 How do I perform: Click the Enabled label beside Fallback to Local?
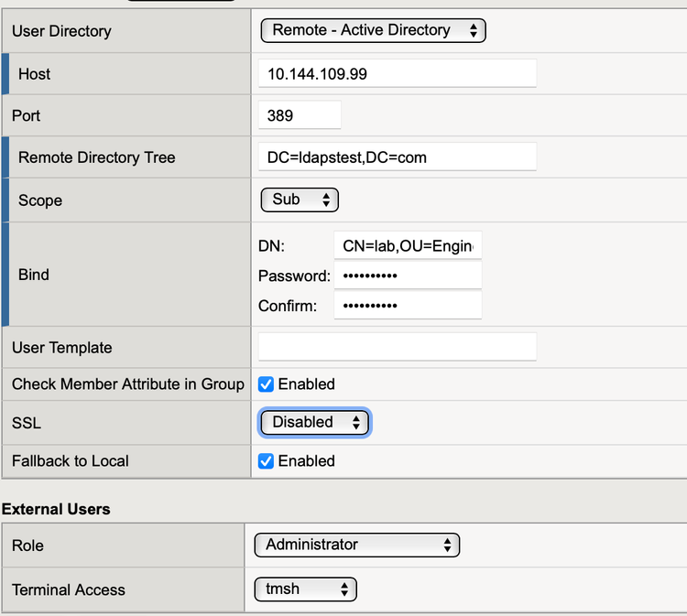tap(307, 461)
